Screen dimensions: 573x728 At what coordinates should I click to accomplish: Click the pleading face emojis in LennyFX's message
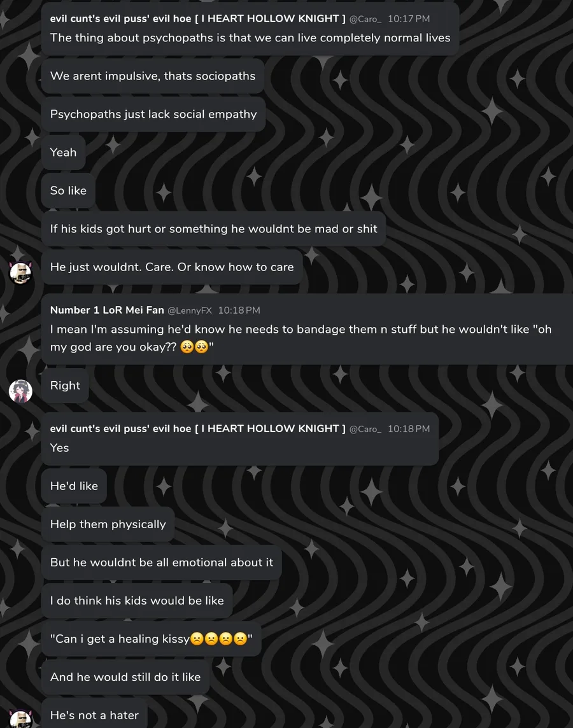tap(194, 347)
